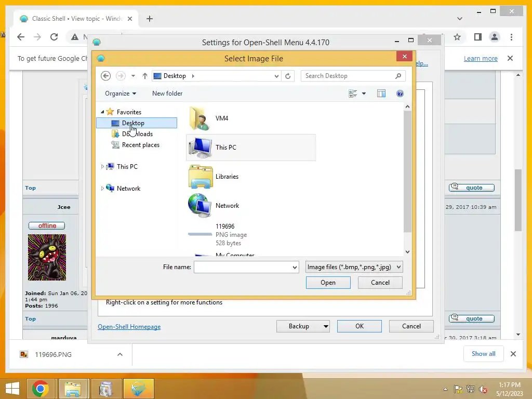Open the Open-Shell Homepage link

click(x=129, y=327)
